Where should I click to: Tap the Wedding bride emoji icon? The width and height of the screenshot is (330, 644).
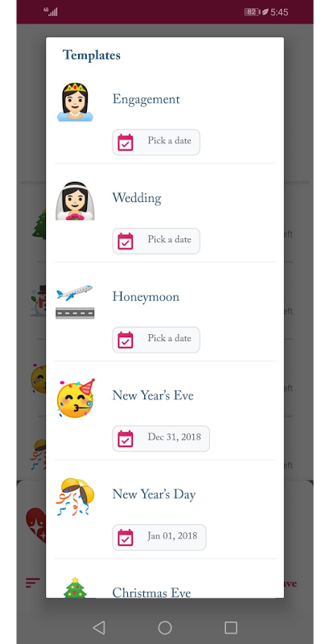(75, 200)
